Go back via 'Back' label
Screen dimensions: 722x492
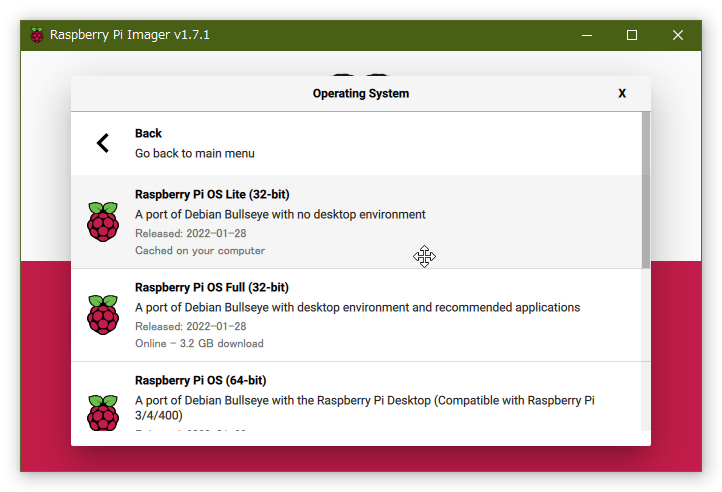148,133
